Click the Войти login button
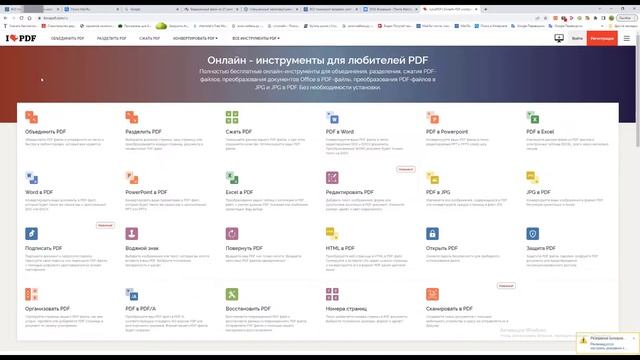Screen dimensions: 640x360 tap(577, 38)
